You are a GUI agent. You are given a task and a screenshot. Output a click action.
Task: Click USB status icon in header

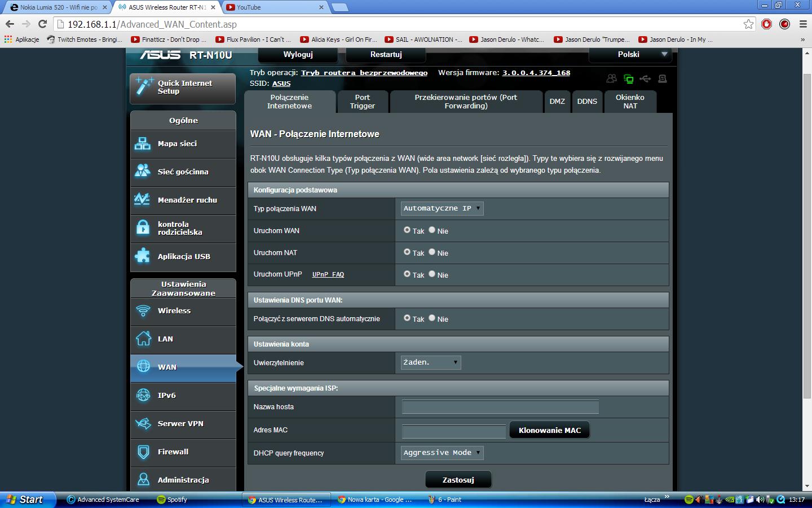point(645,79)
